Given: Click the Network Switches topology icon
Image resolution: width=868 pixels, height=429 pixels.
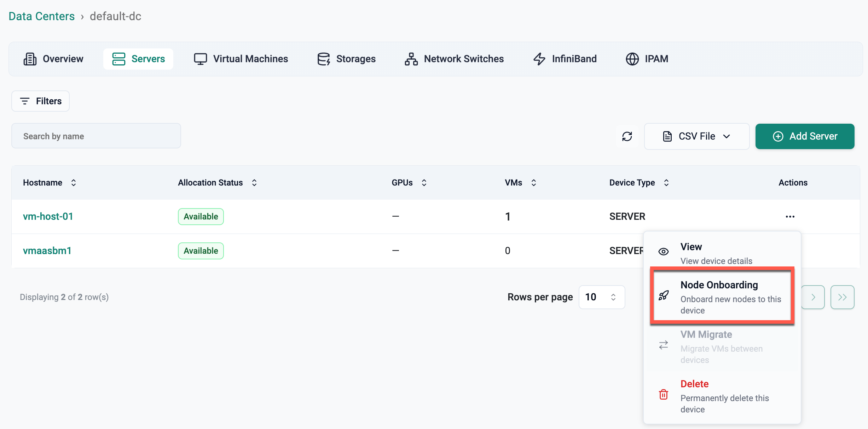Looking at the screenshot, I should (x=411, y=59).
